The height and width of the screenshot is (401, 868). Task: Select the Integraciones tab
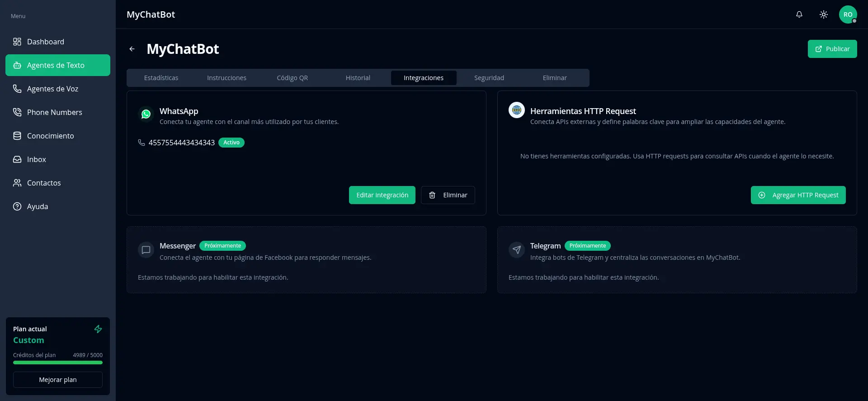pyautogui.click(x=424, y=78)
